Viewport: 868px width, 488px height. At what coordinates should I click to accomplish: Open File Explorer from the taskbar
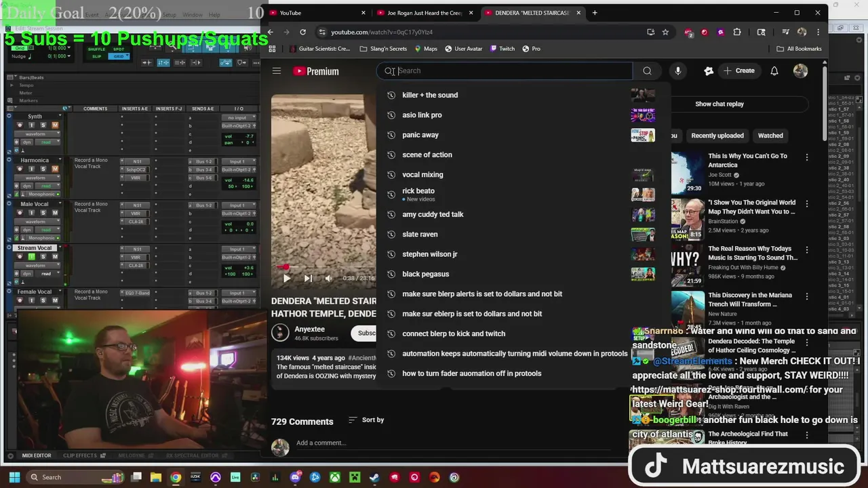click(x=156, y=477)
